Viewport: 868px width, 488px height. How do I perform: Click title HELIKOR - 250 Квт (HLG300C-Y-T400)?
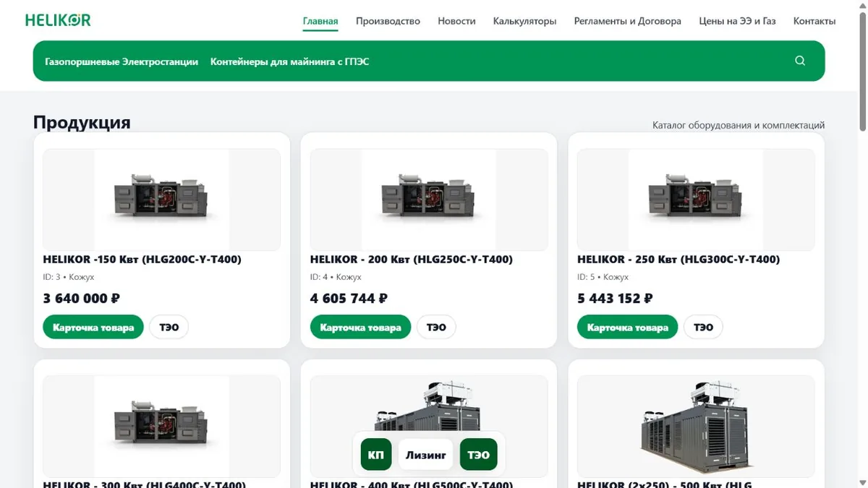678,259
